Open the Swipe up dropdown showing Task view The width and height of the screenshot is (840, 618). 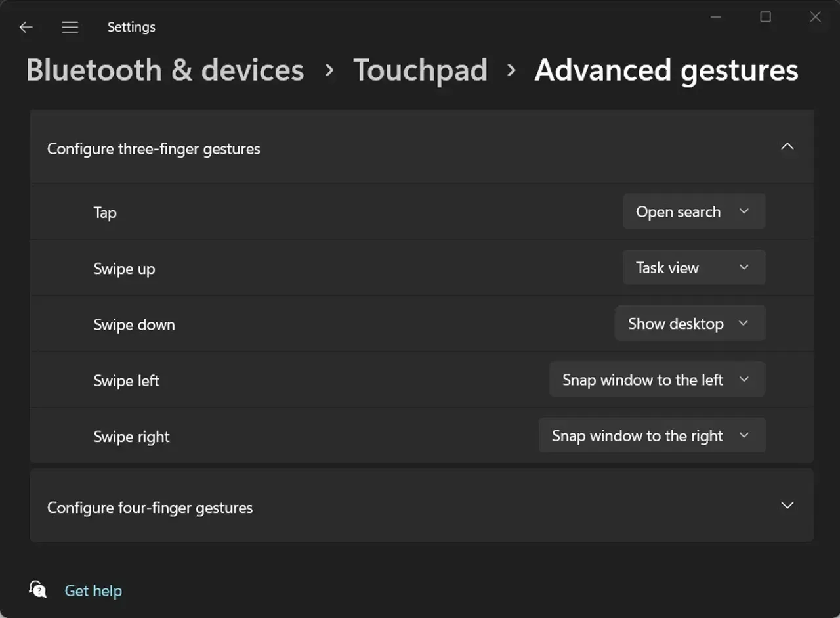click(x=694, y=267)
